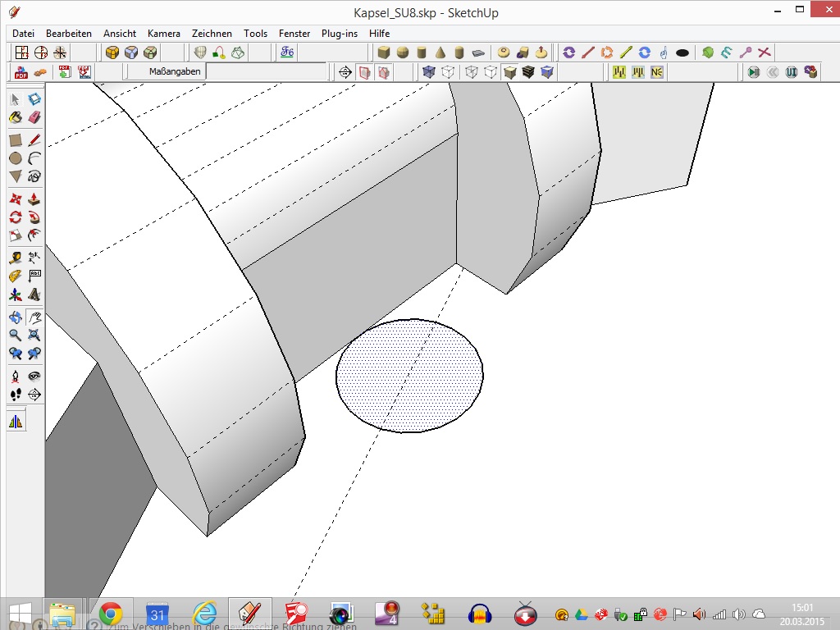840x630 pixels.
Task: Enable the Look Around eye tool
Action: pos(34,376)
